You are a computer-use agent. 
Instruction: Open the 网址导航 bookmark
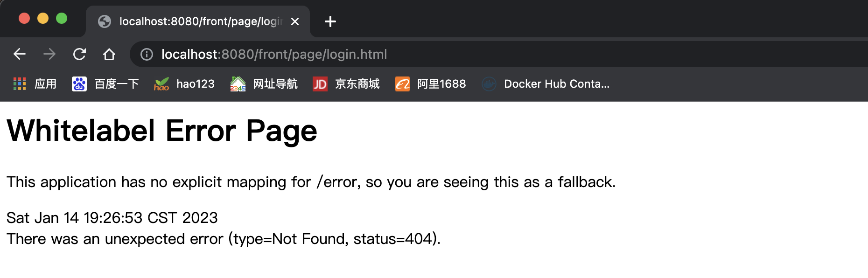264,84
